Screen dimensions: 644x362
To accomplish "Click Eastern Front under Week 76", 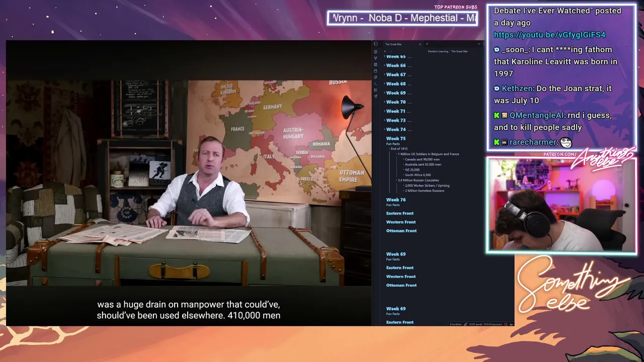I will pos(400,213).
